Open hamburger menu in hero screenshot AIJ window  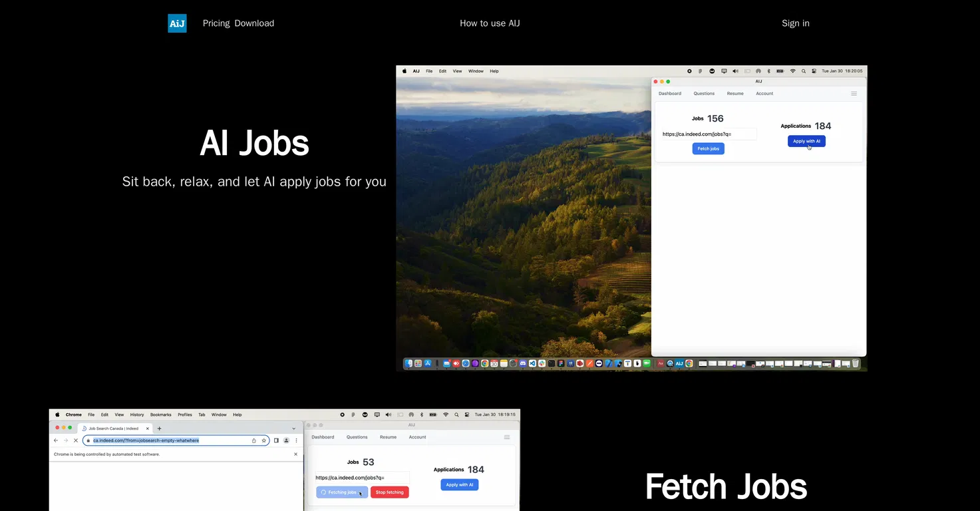click(854, 93)
